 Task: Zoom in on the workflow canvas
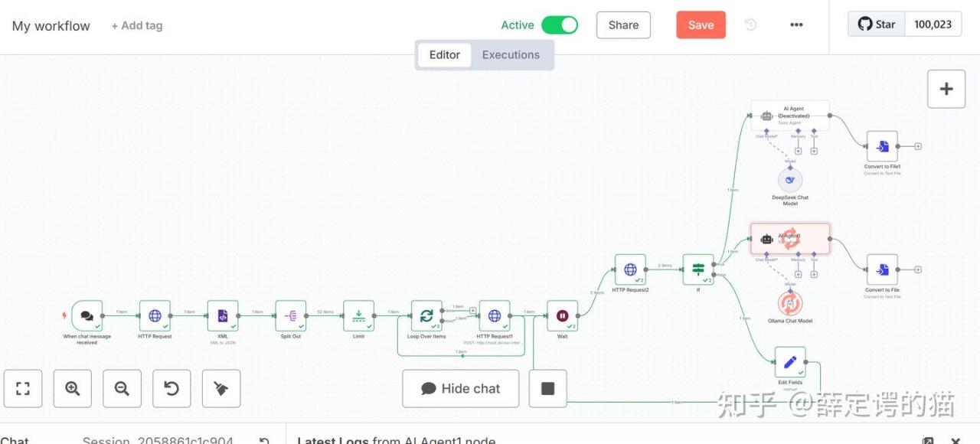tap(73, 389)
